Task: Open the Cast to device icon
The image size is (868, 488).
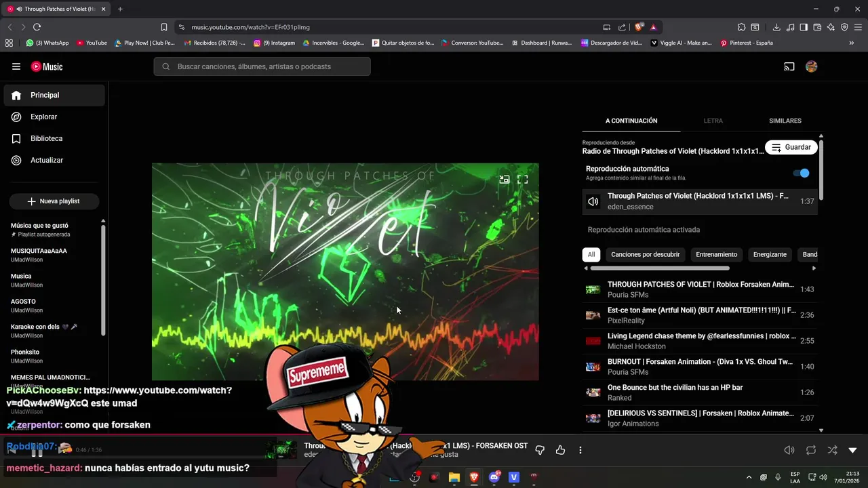Action: point(789,66)
